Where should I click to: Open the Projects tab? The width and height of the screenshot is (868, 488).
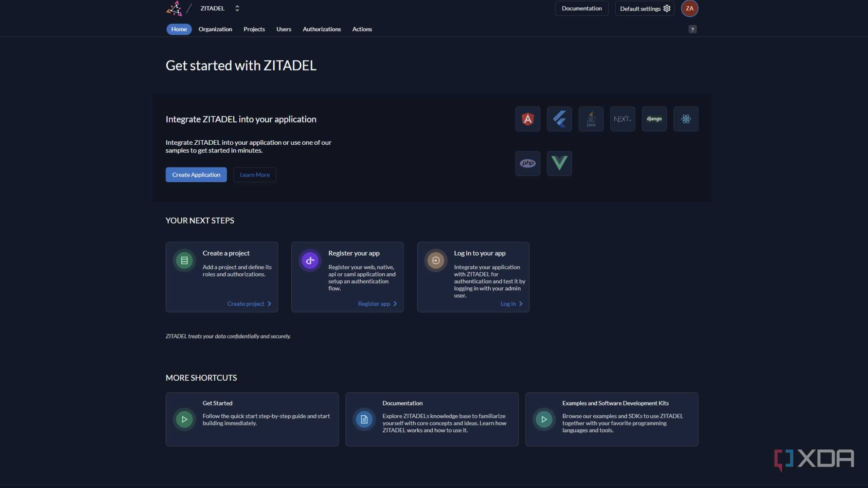(254, 29)
